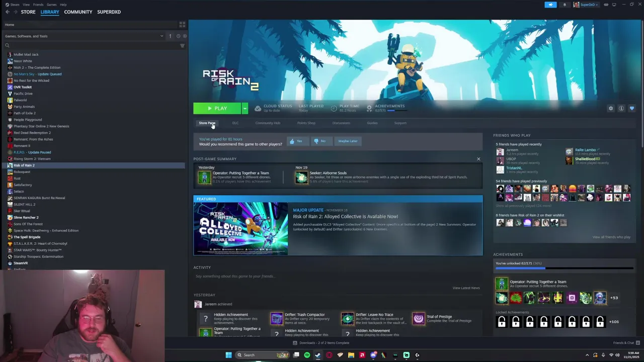Open Library Home row
This screenshot has height=362, width=644.
point(91,25)
